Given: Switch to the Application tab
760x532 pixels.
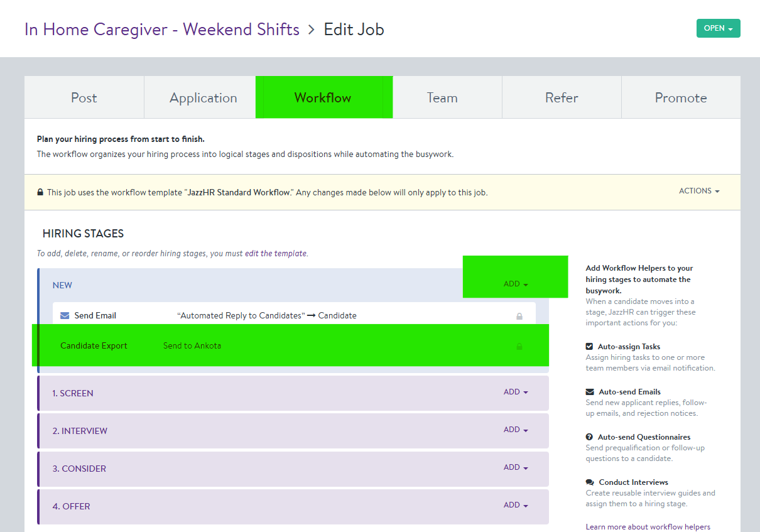Looking at the screenshot, I should pyautogui.click(x=203, y=98).
